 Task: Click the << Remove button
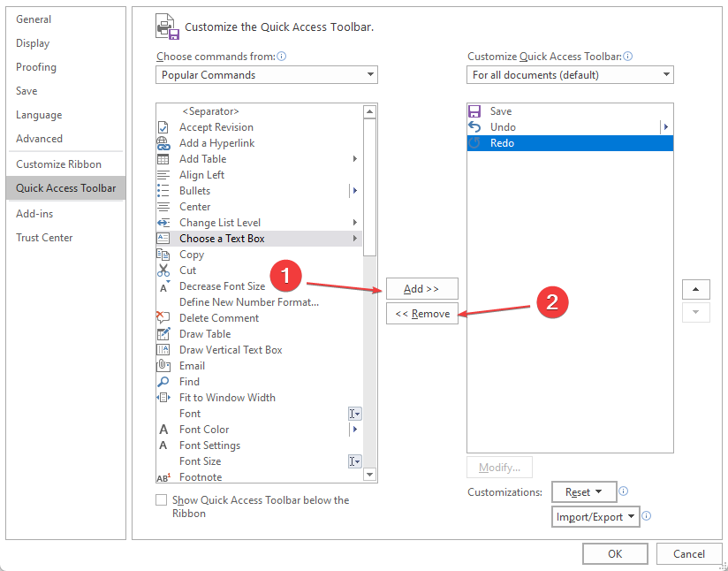(x=422, y=314)
